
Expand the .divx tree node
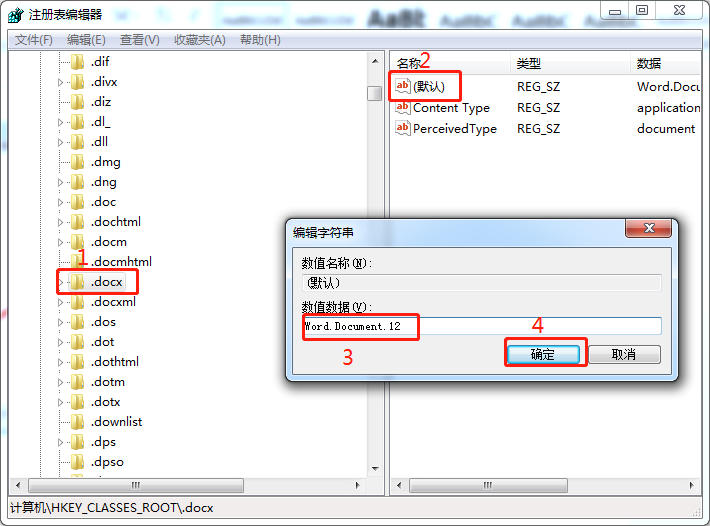coord(61,82)
